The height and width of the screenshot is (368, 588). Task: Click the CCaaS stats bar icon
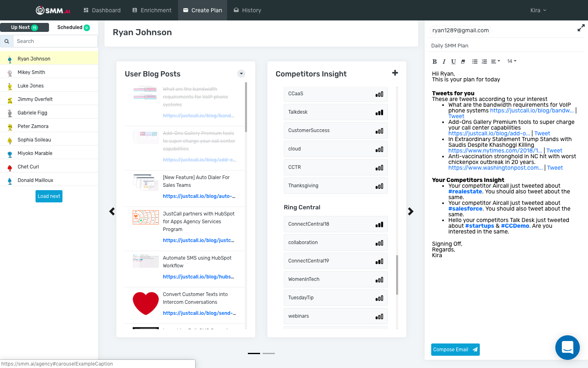(x=379, y=94)
